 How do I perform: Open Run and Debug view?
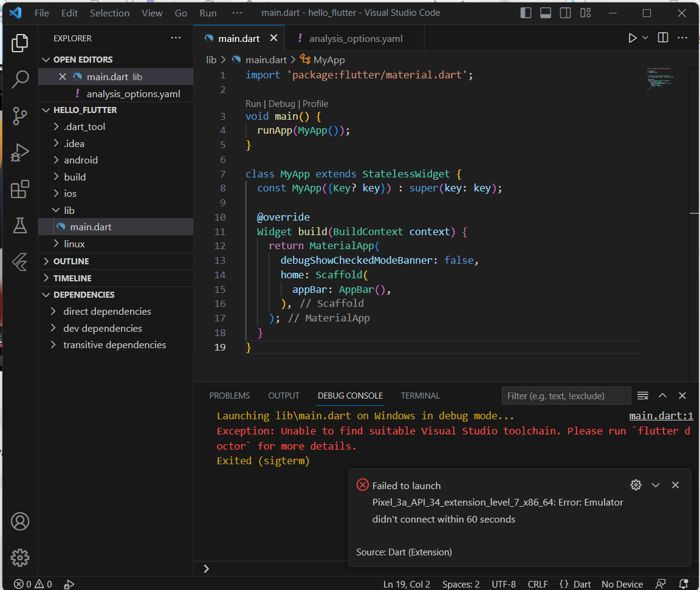(19, 152)
